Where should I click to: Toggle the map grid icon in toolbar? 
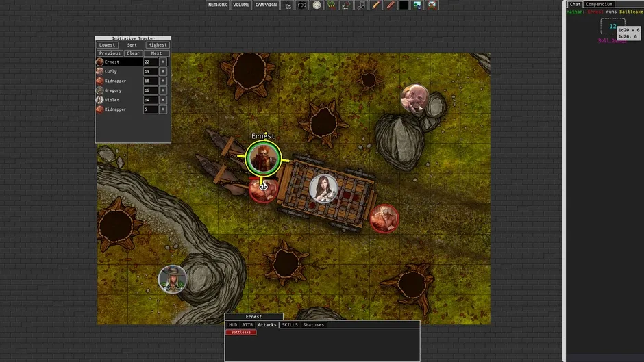click(288, 5)
